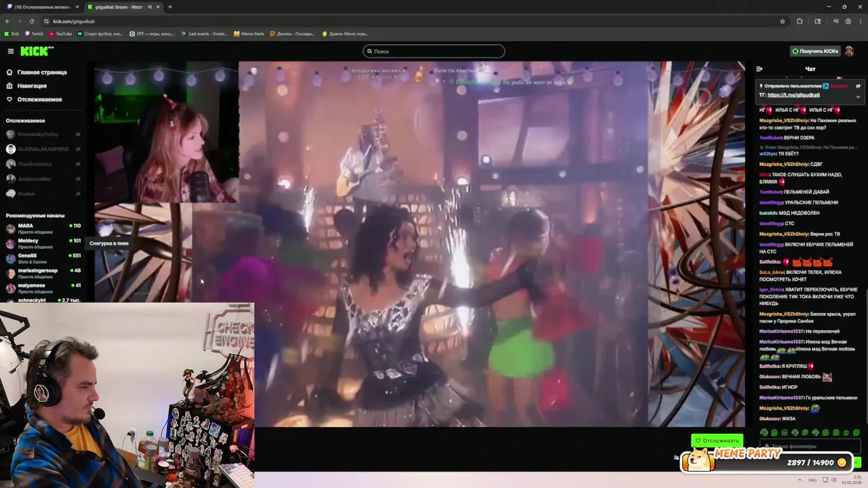Click the message ВЕРНИ ОЗЕРА
868x488 pixels.
pyautogui.click(x=799, y=138)
